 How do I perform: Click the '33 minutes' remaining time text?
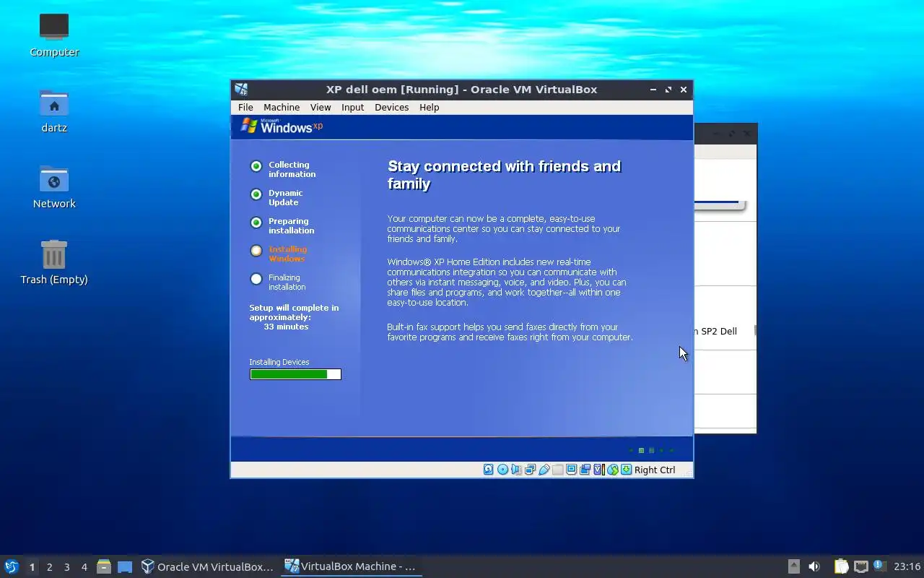286,327
